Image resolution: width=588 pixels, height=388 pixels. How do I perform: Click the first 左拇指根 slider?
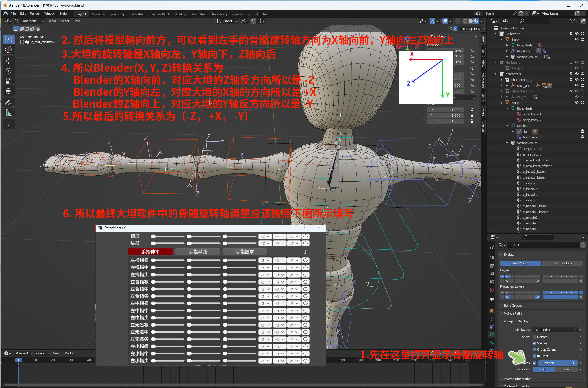point(168,260)
